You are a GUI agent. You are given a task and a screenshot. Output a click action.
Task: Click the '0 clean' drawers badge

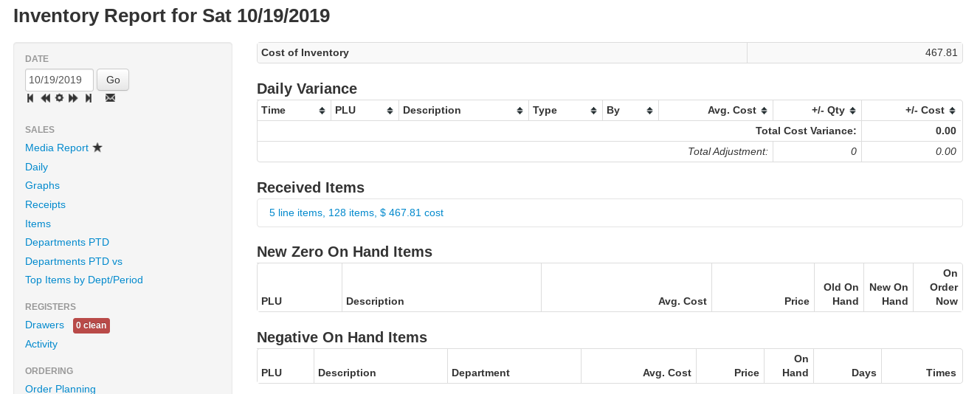point(92,325)
